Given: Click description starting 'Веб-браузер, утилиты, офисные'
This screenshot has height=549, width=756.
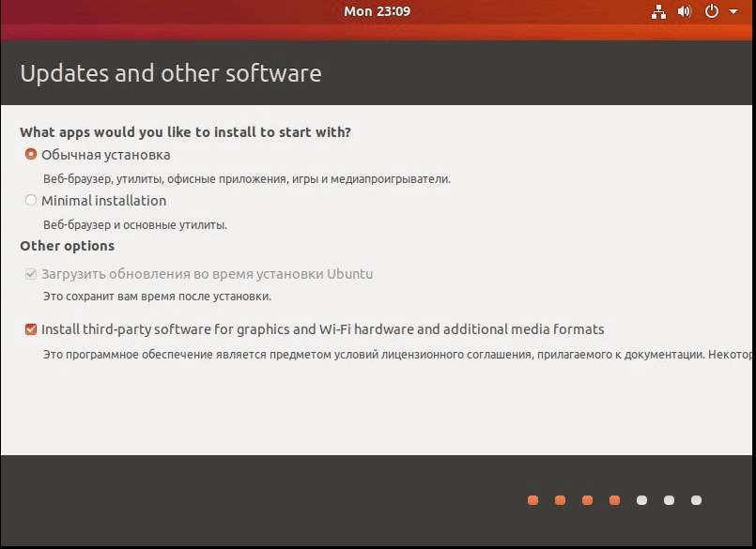Looking at the screenshot, I should point(247,179).
